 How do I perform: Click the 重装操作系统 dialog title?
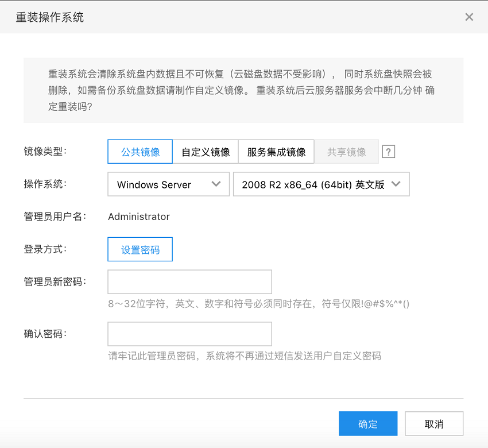50,17
